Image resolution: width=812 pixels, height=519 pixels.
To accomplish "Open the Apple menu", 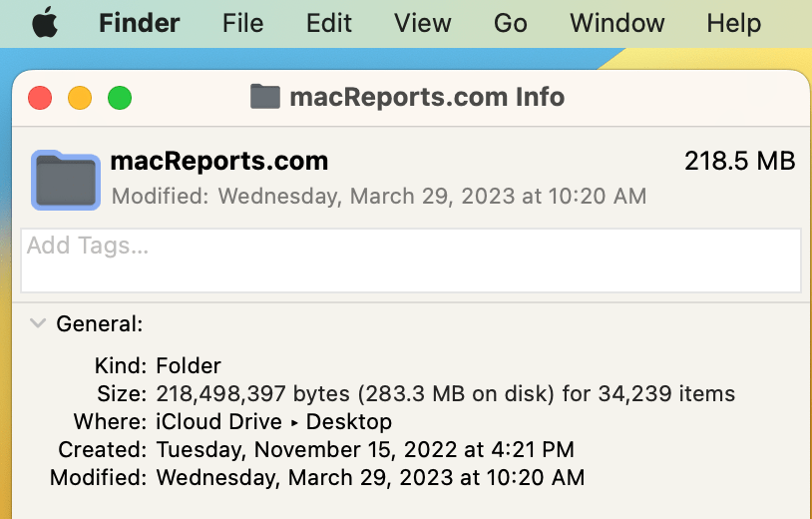I will click(45, 23).
